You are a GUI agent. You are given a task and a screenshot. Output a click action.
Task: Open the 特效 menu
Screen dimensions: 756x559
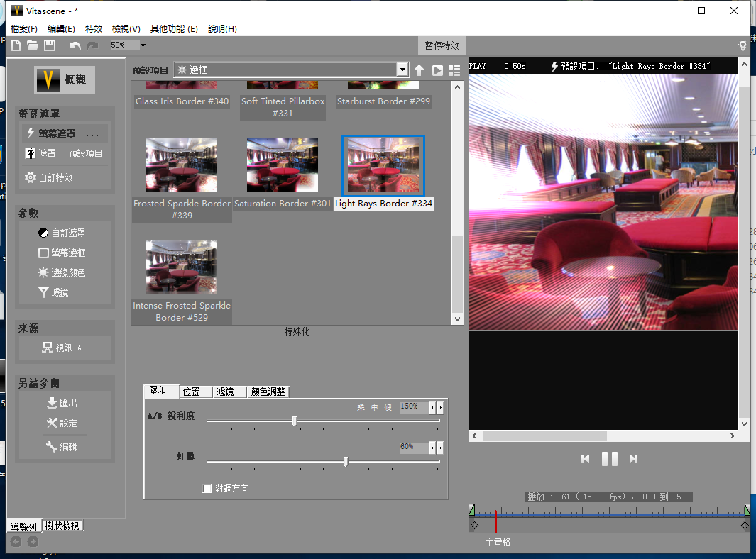[93, 28]
